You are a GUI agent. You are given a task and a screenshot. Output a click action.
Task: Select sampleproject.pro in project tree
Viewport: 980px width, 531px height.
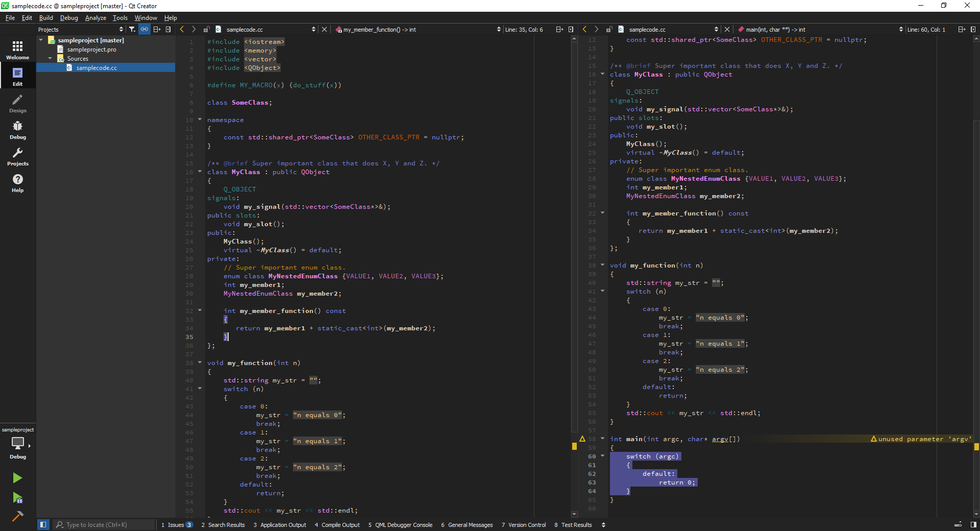(91, 50)
